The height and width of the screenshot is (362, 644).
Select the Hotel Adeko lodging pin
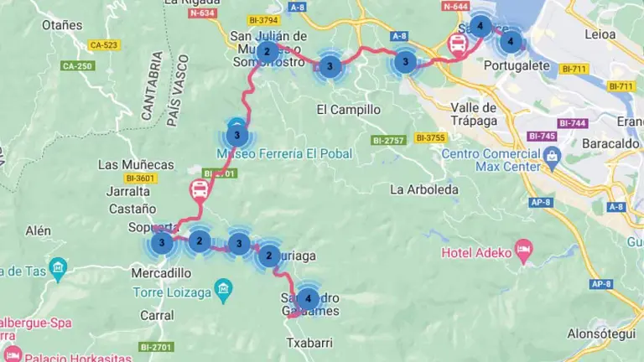[523, 251]
